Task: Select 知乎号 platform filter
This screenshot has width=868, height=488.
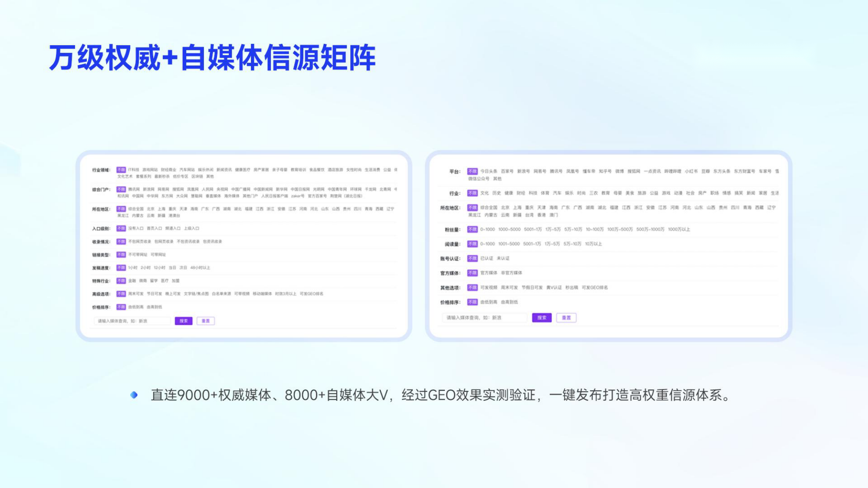Action: (x=605, y=171)
